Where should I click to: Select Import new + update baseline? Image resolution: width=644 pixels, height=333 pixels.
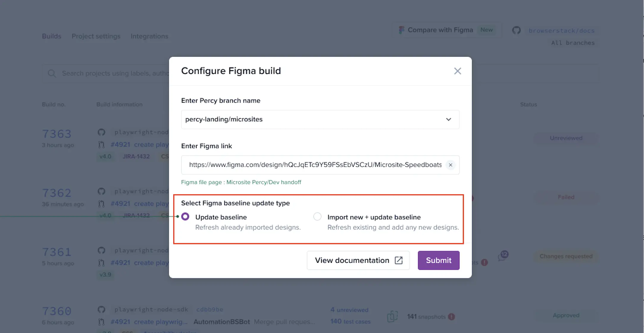click(x=317, y=217)
